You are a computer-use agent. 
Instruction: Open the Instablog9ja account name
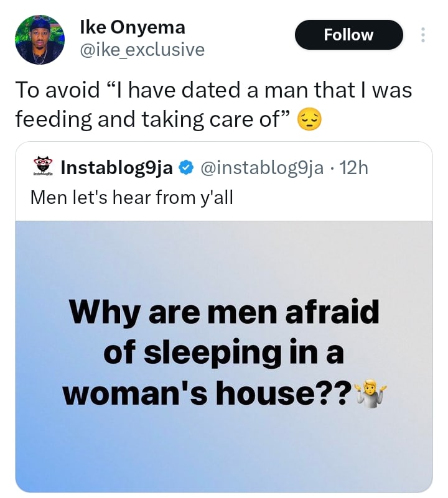(x=116, y=167)
